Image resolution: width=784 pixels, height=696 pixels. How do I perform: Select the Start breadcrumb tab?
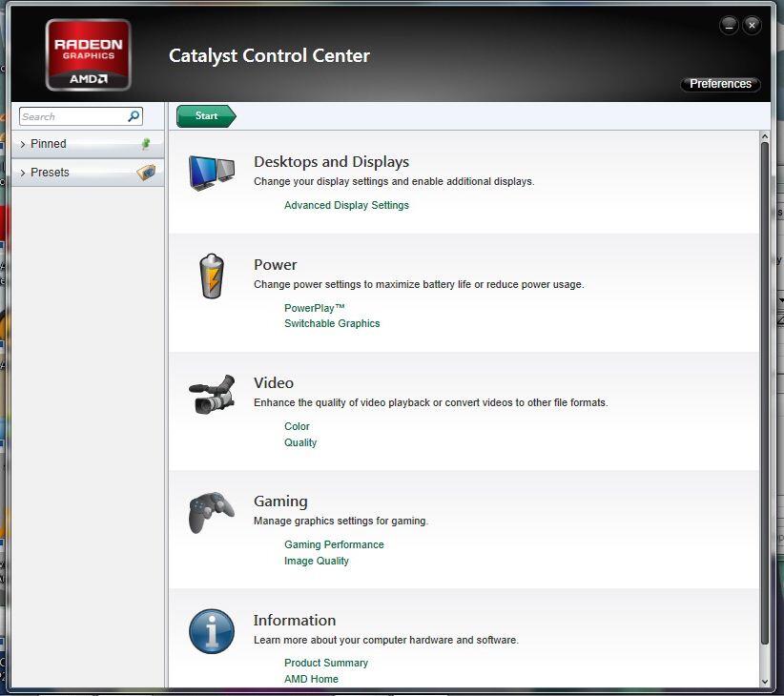click(206, 116)
